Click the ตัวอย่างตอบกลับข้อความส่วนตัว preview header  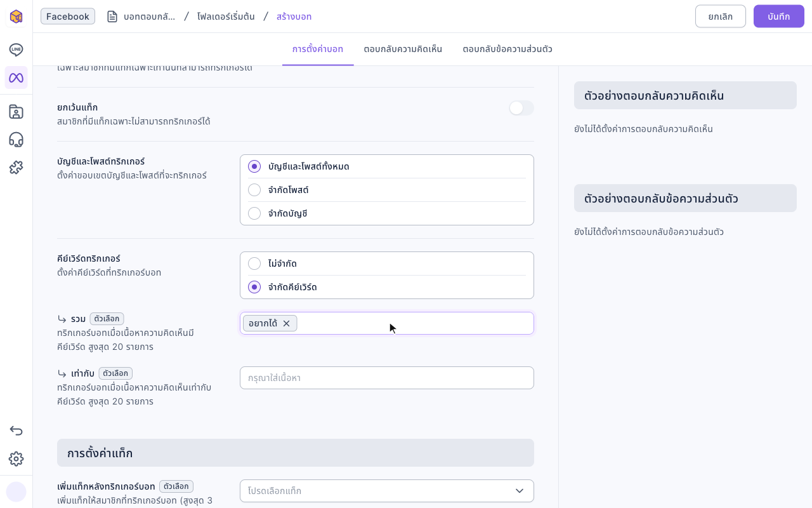pyautogui.click(x=685, y=198)
